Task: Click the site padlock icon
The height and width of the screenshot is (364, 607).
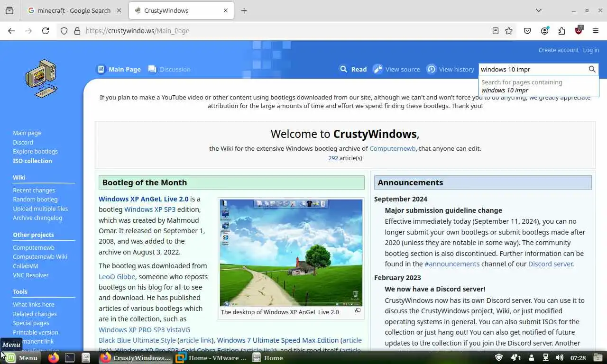Action: point(77,31)
